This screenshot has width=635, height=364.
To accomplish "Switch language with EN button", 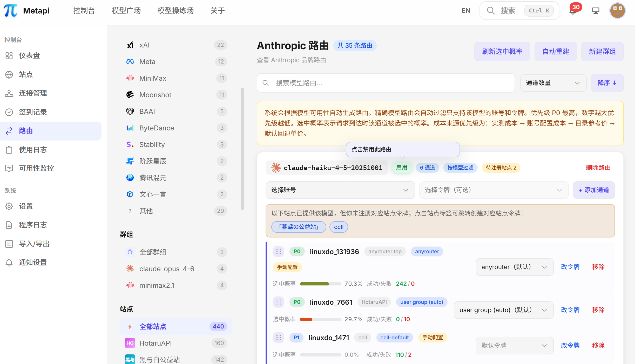I will coord(466,11).
